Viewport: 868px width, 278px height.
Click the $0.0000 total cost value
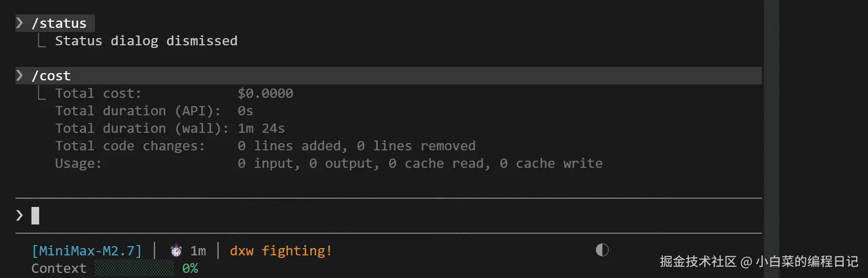coord(265,93)
